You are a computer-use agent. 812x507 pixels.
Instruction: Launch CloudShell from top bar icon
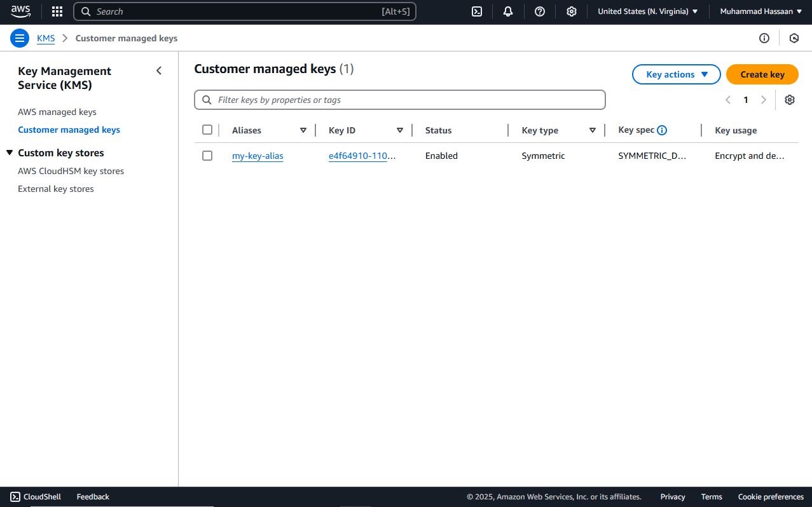coord(476,11)
